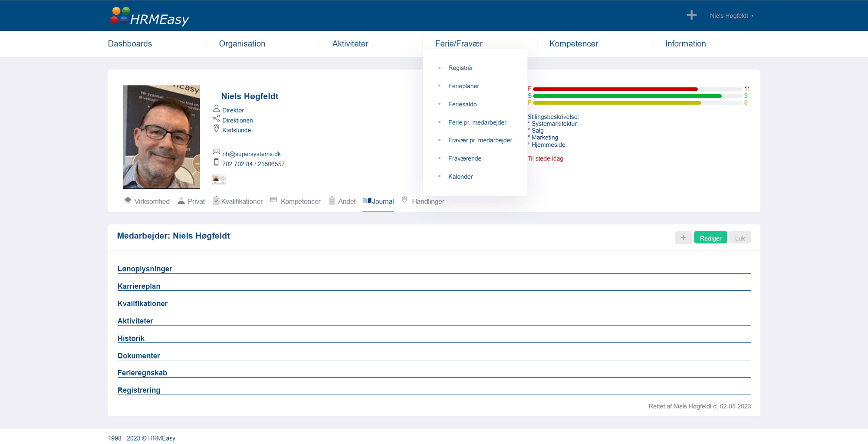Click the red F progress bar

point(615,89)
